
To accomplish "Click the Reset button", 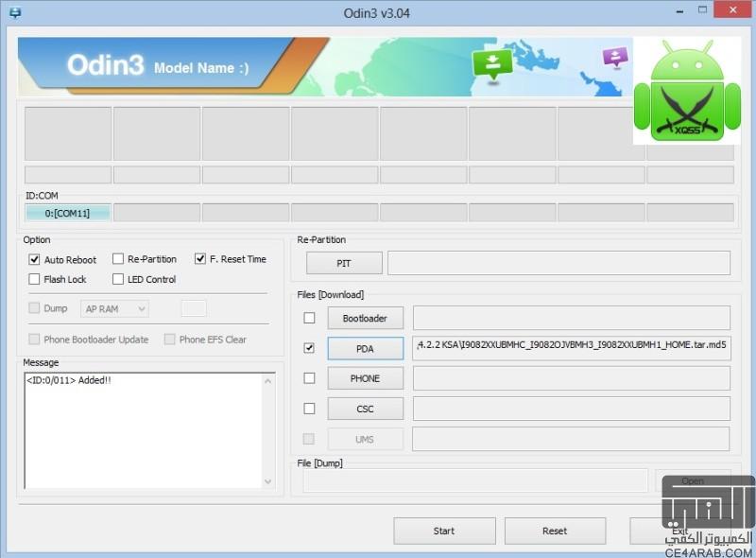I will pos(555,531).
